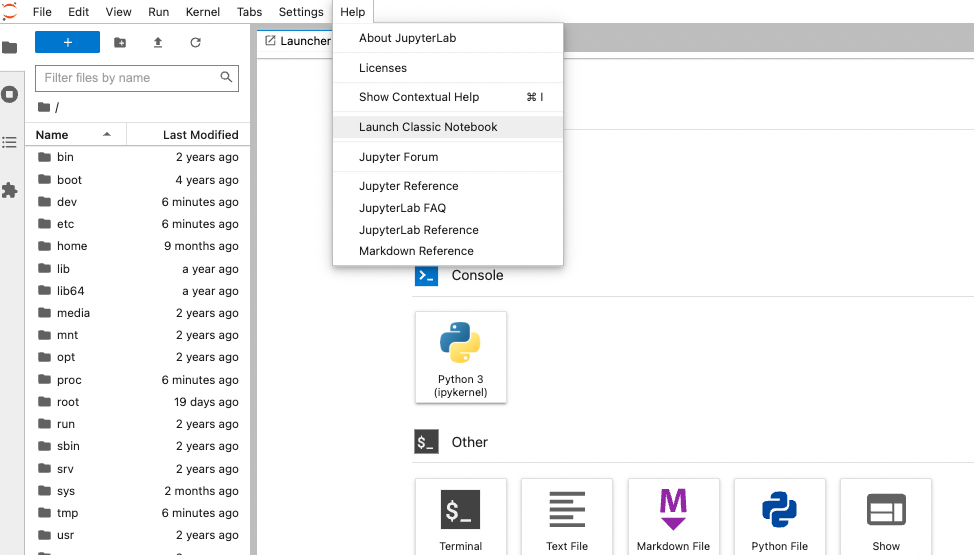Select the lib folder

point(137,268)
